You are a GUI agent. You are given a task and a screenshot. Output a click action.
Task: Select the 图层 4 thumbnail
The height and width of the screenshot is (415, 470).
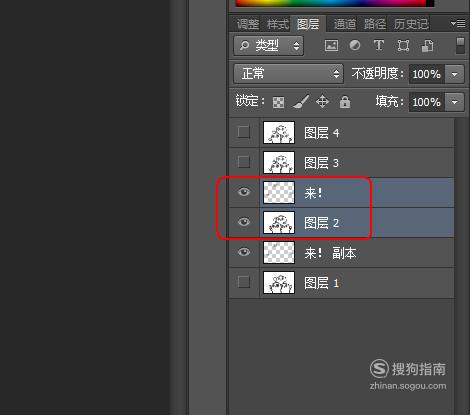(x=279, y=132)
